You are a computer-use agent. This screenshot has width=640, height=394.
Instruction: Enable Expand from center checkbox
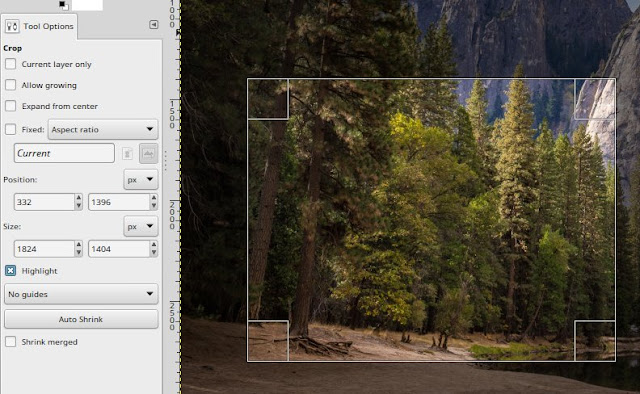(x=11, y=106)
